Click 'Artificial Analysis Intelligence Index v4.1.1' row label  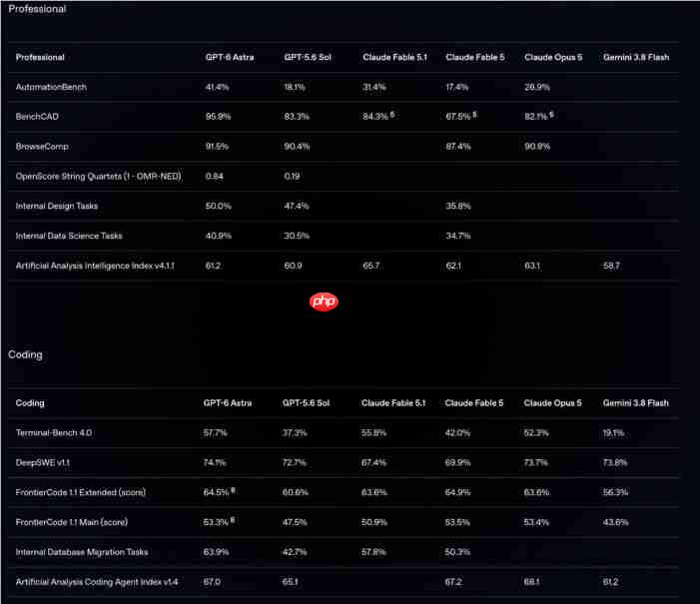click(x=95, y=266)
